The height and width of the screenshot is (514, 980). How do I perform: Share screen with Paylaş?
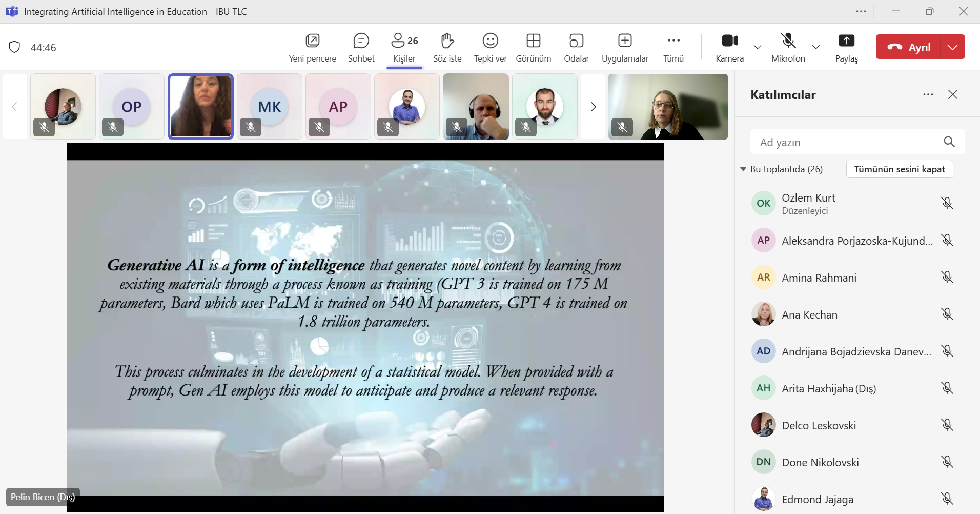846,47
